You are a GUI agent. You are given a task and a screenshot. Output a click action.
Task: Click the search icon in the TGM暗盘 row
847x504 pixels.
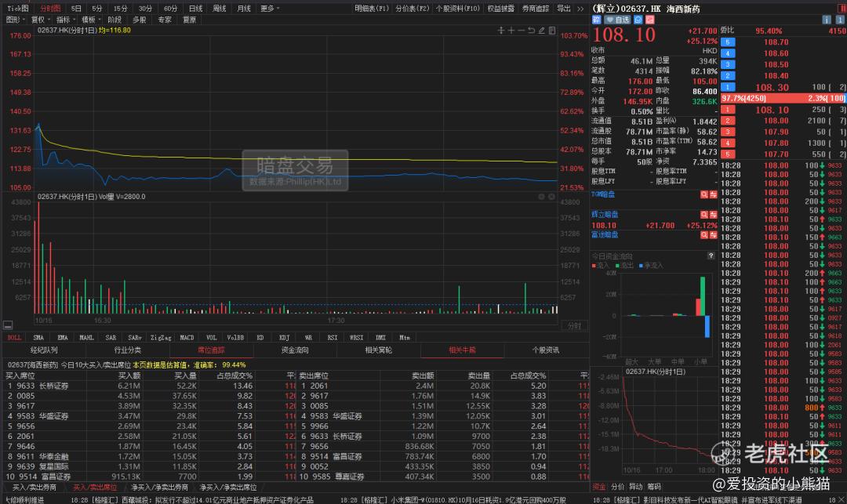tap(704, 194)
